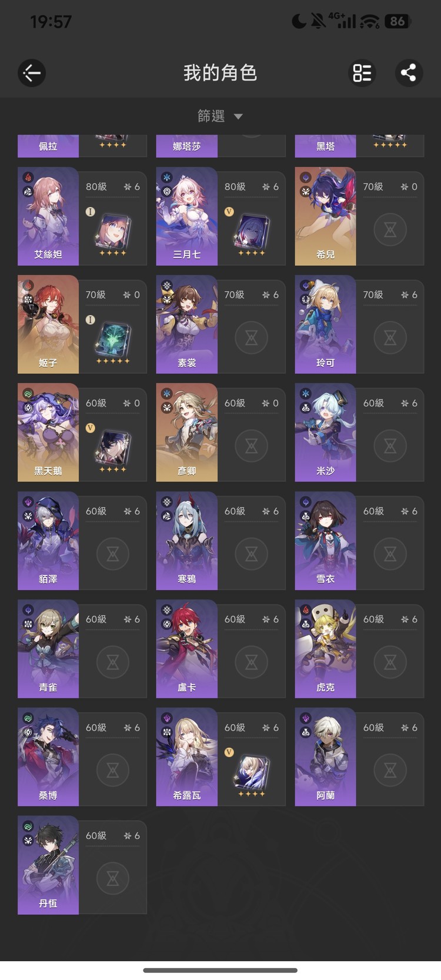441x980 pixels.
Task: Select 三月七 character portrait
Action: [187, 216]
